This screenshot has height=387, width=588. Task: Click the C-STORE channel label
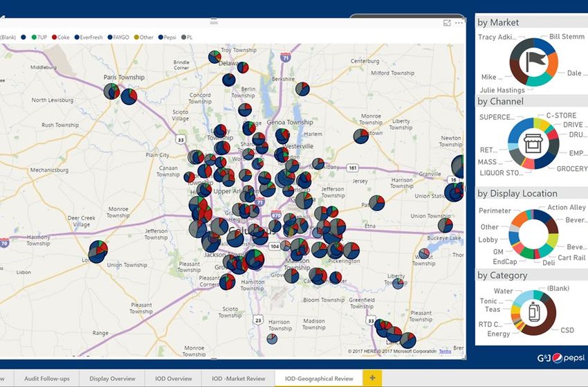tap(561, 115)
